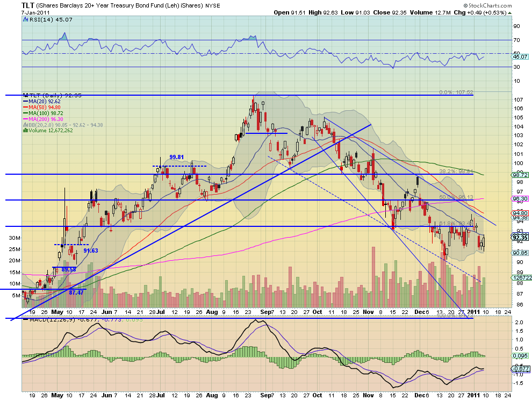Click the 61.8% Fibonacci retracement label

456,224
